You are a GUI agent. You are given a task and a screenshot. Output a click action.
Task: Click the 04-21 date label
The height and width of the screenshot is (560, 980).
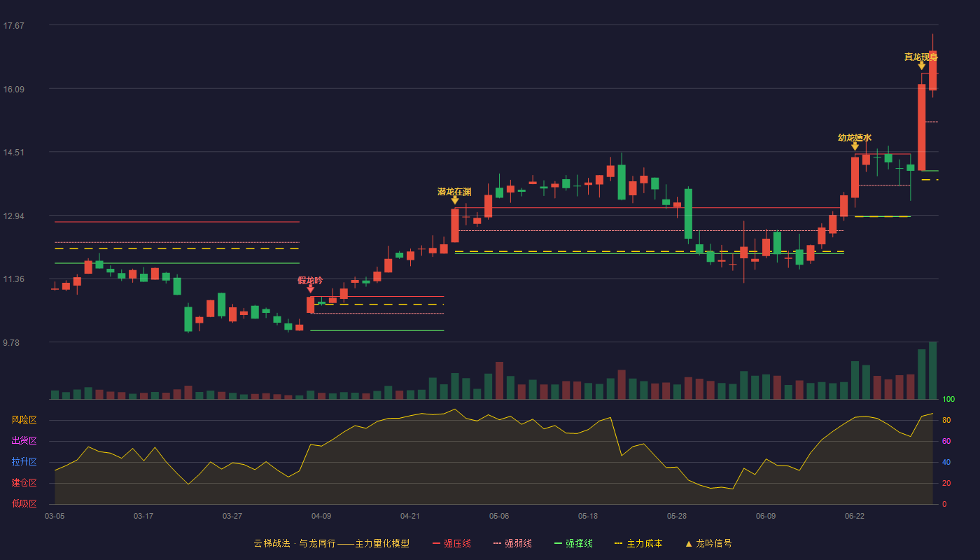click(410, 516)
